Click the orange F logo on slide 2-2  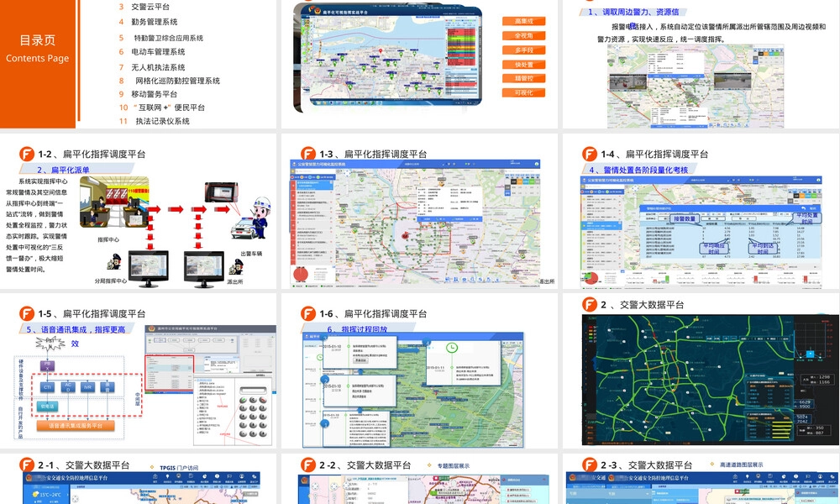(x=308, y=465)
